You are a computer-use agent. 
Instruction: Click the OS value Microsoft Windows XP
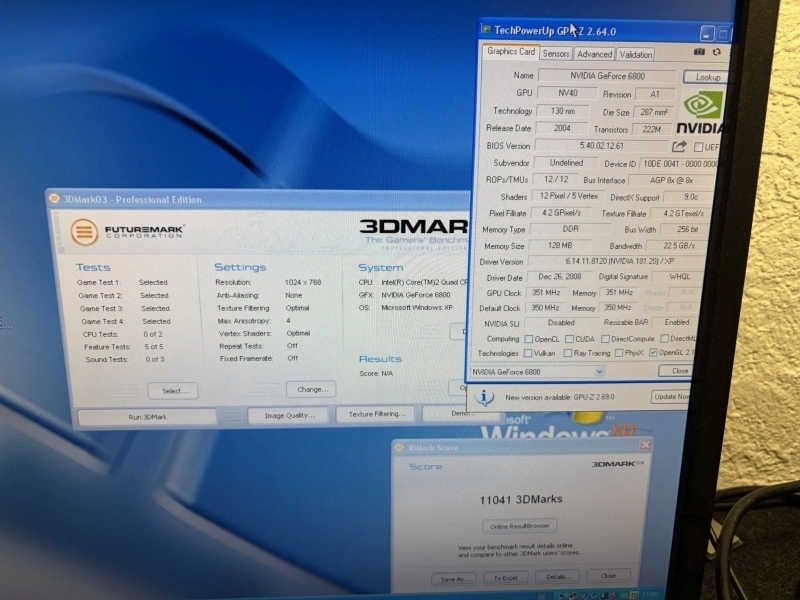point(417,308)
